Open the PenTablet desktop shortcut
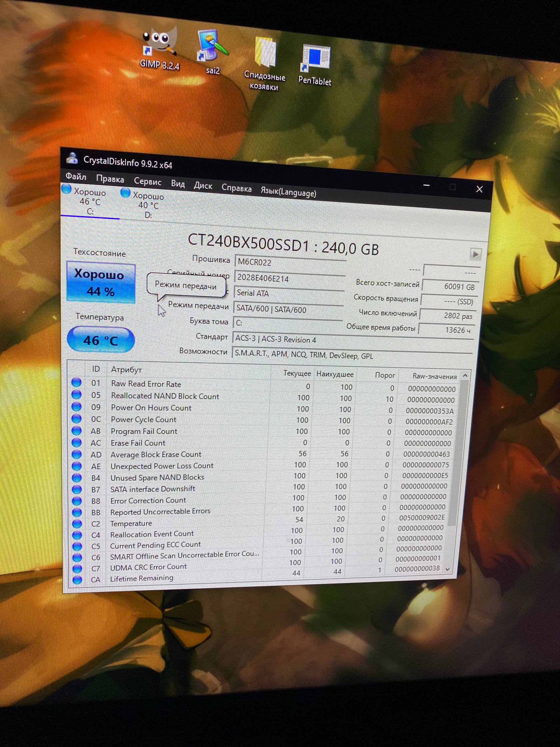This screenshot has width=560, height=747. [315, 65]
